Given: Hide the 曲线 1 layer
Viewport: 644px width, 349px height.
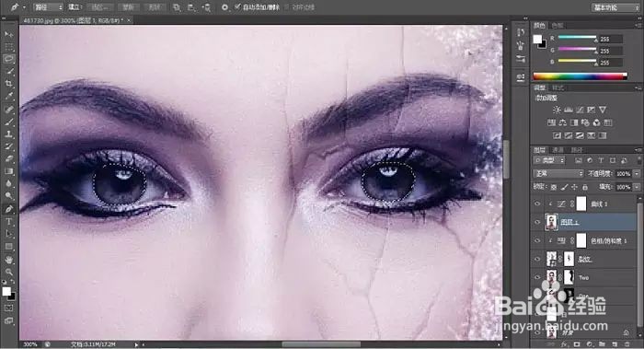Looking at the screenshot, I should coord(537,204).
